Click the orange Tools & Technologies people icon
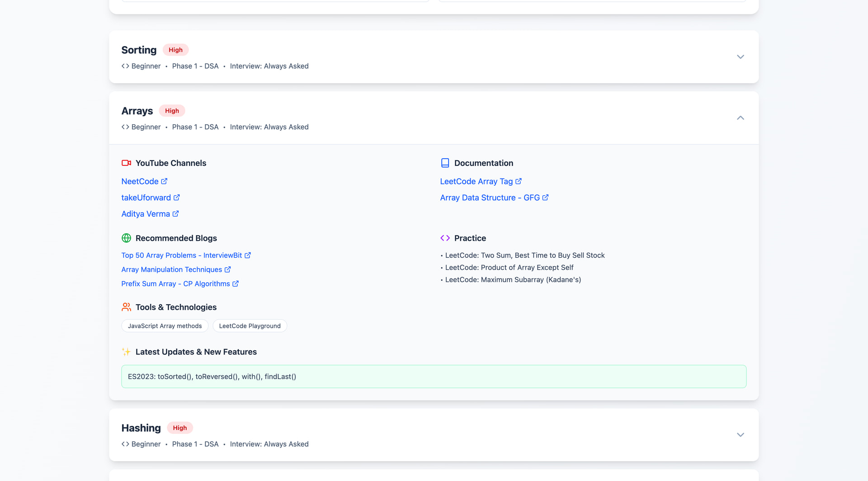868x481 pixels. [x=126, y=307]
